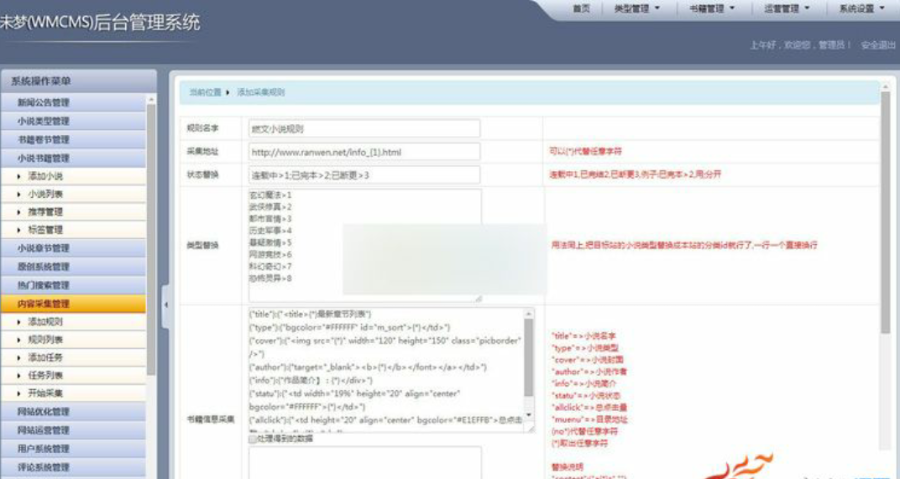The image size is (900, 479).
Task: Toggle the 处理得到的数据 checkbox
Action: point(253,439)
